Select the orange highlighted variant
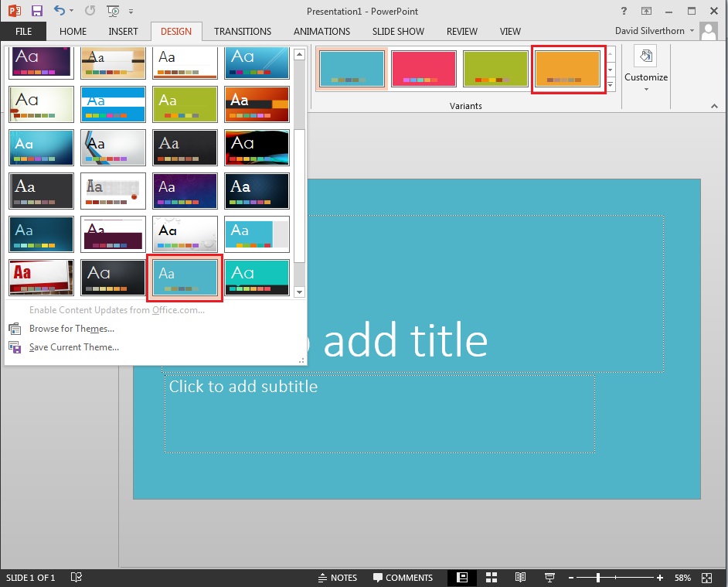 pyautogui.click(x=568, y=68)
